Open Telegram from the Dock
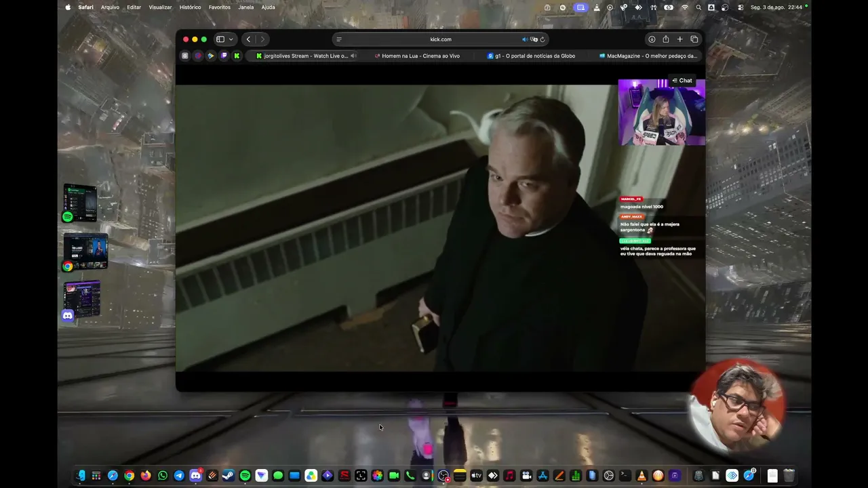Screen dimensions: 868x488 (x=179, y=476)
